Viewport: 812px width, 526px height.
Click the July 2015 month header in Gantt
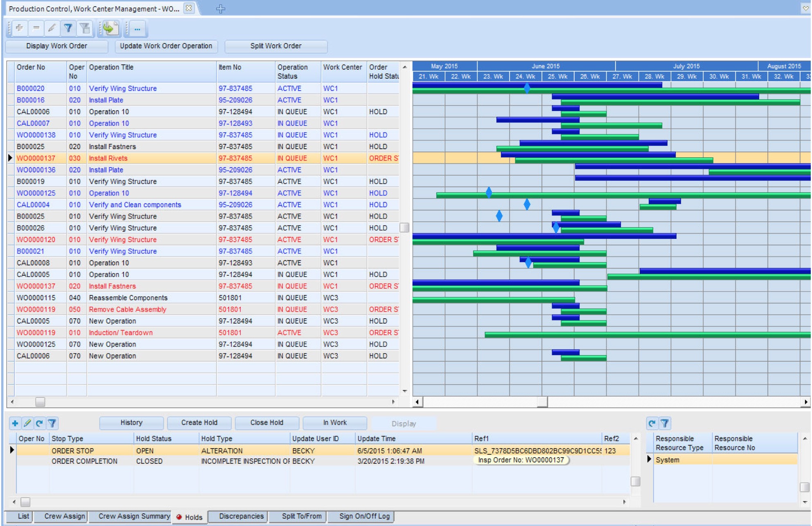[x=686, y=66]
